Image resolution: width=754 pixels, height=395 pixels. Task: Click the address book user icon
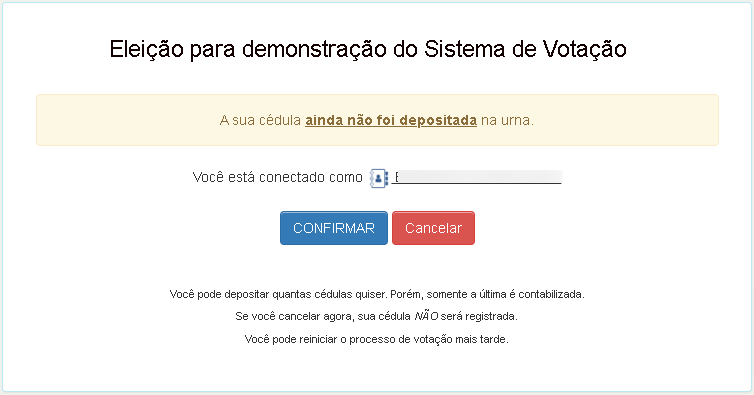pos(378,178)
